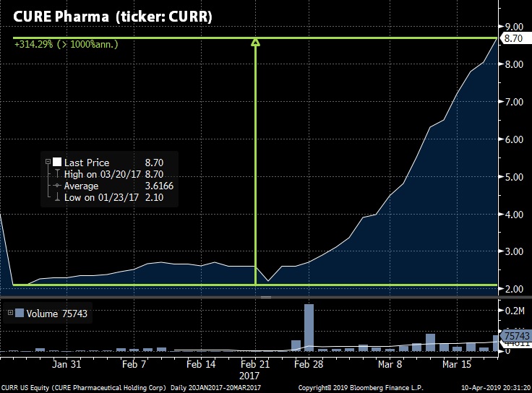532x393 pixels.
Task: Click the white Last Price color swatch
Action: click(56, 163)
